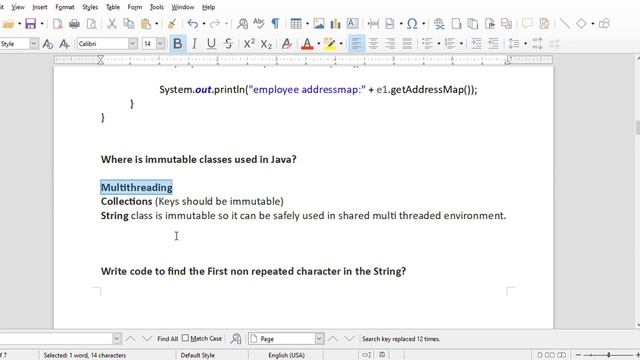Toggle Italic formatting

(195, 44)
